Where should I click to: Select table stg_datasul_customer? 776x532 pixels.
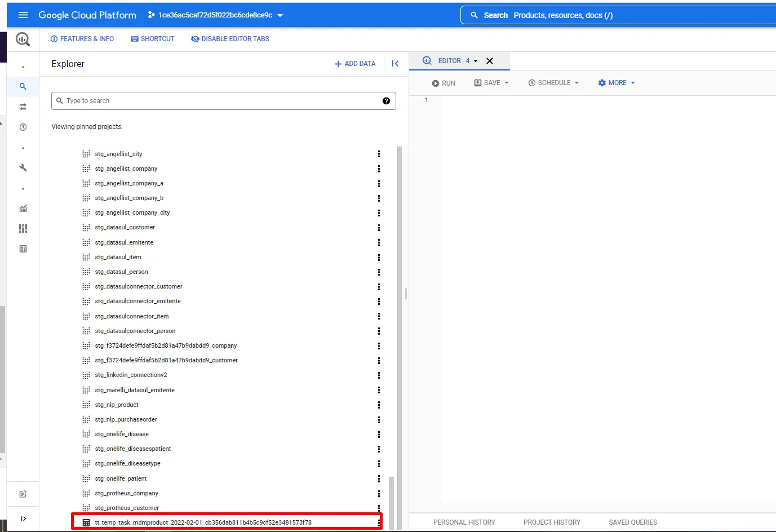tap(125, 228)
